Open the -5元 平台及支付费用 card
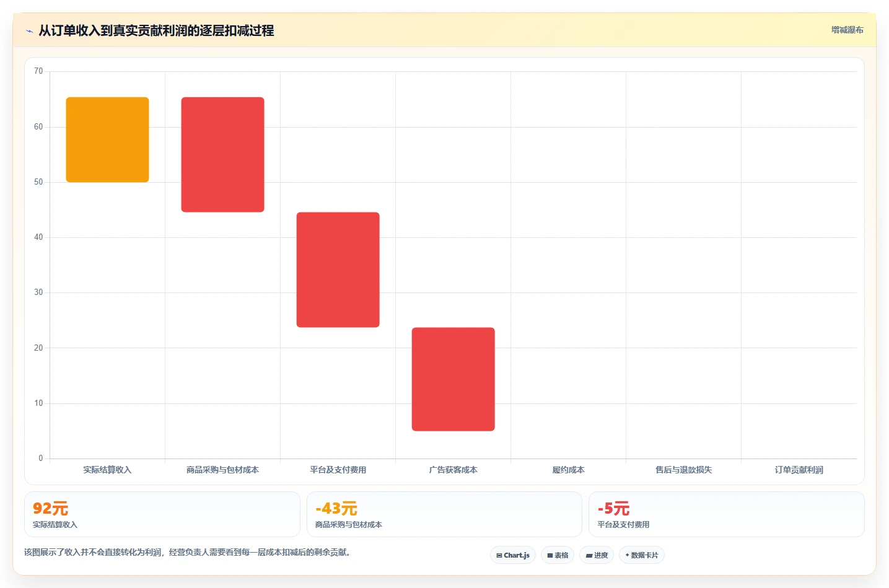The width and height of the screenshot is (889, 588). [x=726, y=514]
